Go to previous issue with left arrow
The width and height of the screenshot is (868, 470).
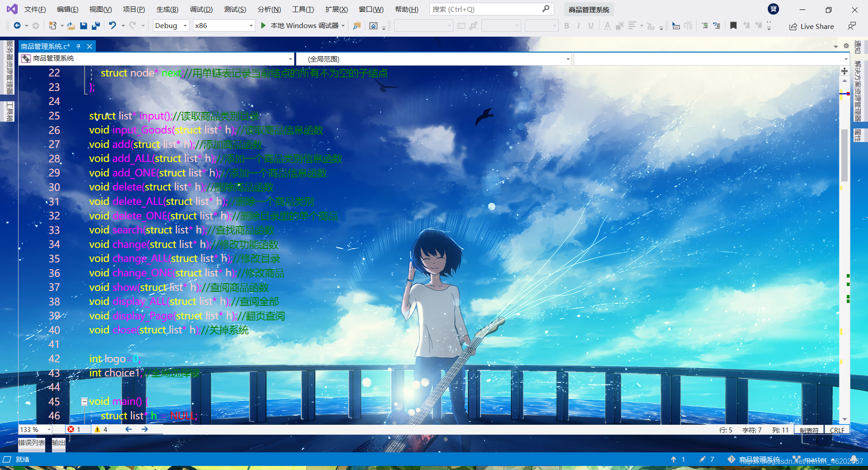coord(128,429)
